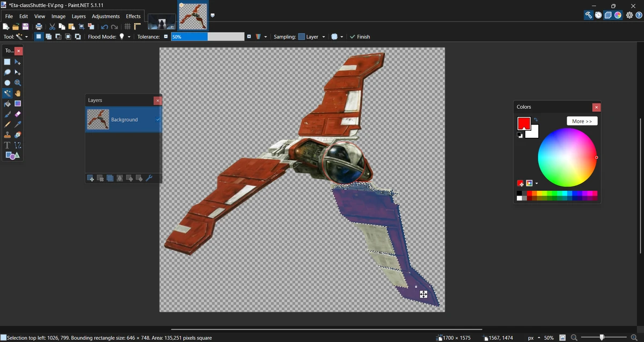Image resolution: width=644 pixels, height=342 pixels.
Task: Select the Shapes tool
Action: [12, 155]
